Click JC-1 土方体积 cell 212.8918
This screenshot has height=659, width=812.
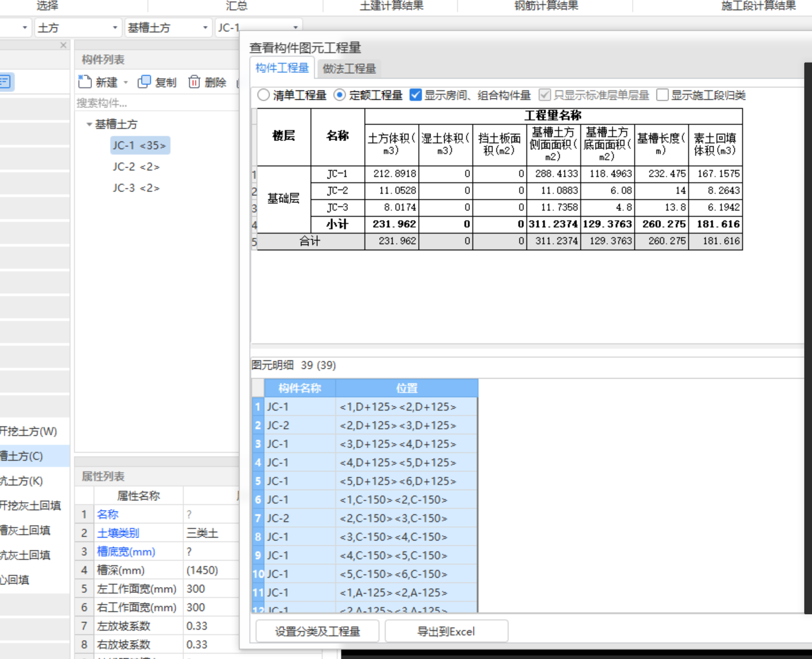(392, 174)
